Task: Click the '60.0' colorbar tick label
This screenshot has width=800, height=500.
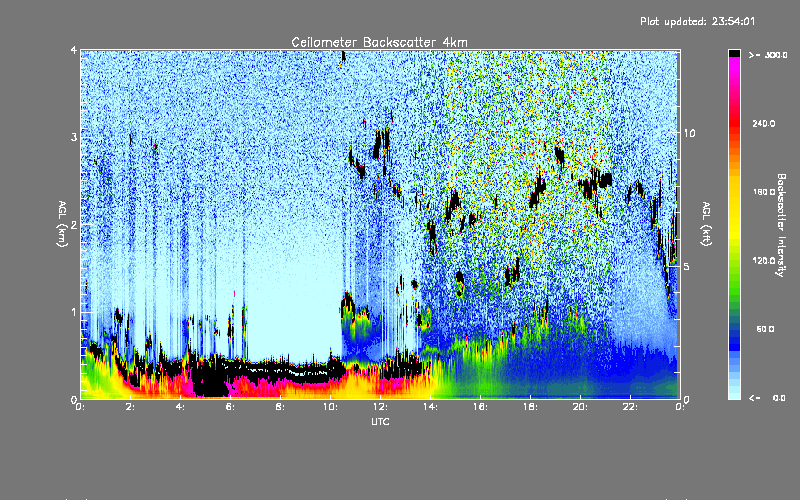Action: (765, 329)
